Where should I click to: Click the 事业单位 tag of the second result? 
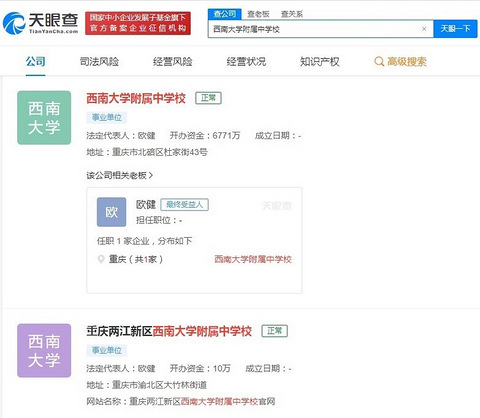pyautogui.click(x=107, y=350)
